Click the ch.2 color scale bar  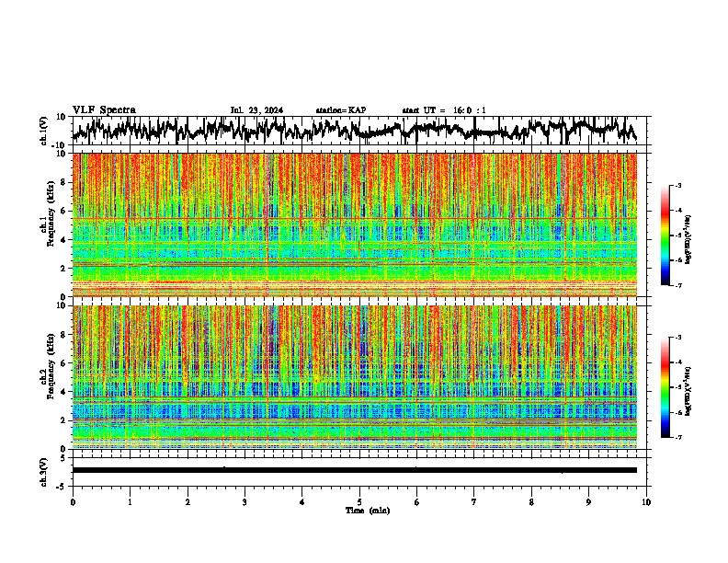665,387
